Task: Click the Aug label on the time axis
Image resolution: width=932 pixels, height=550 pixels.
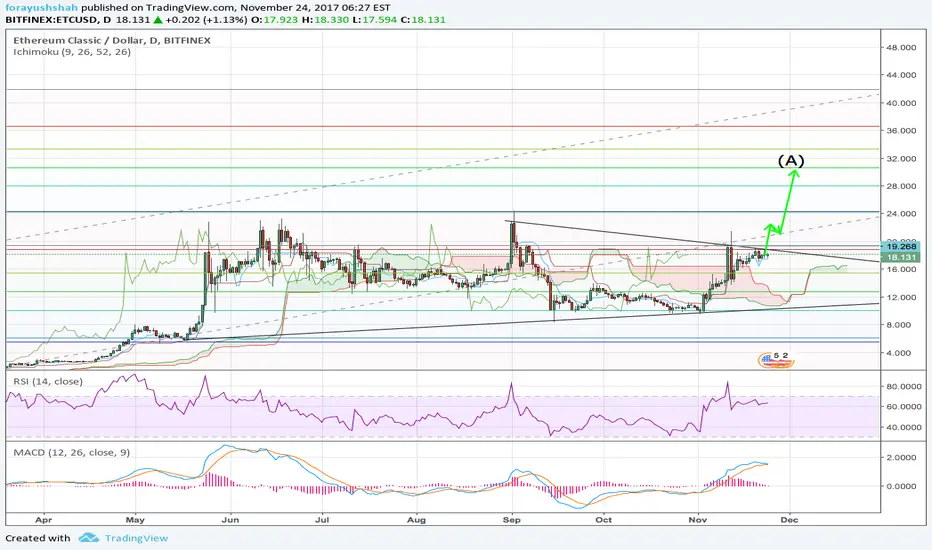Action: click(x=417, y=520)
